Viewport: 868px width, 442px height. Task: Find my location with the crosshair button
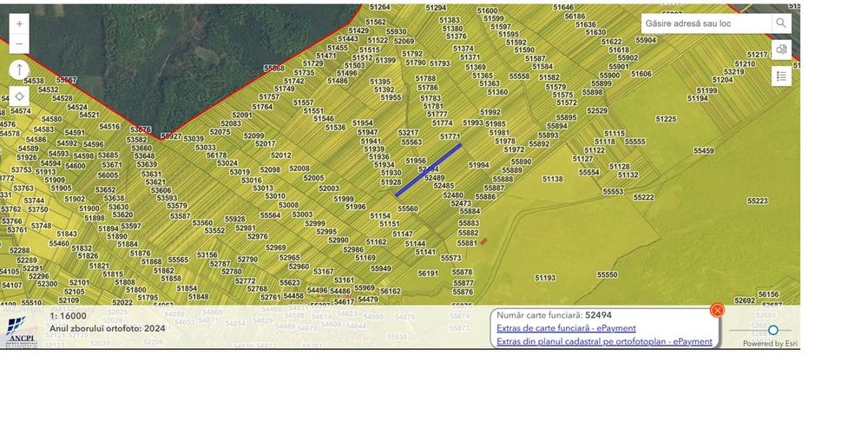[19, 96]
